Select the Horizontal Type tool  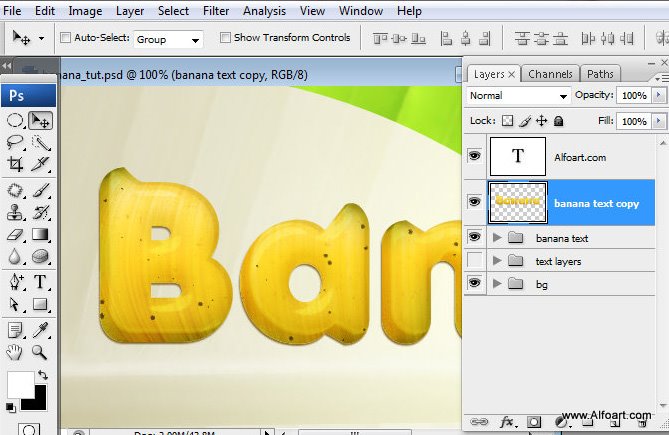pos(41,282)
